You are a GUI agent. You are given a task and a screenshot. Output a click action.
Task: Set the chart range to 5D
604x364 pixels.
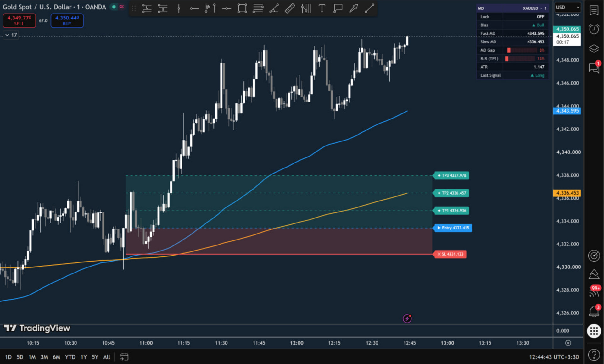(x=20, y=357)
